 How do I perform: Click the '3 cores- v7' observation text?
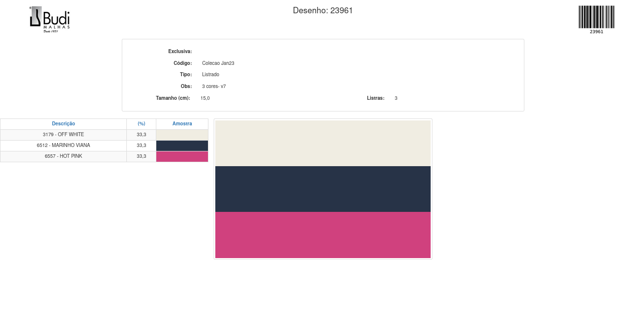click(x=214, y=87)
